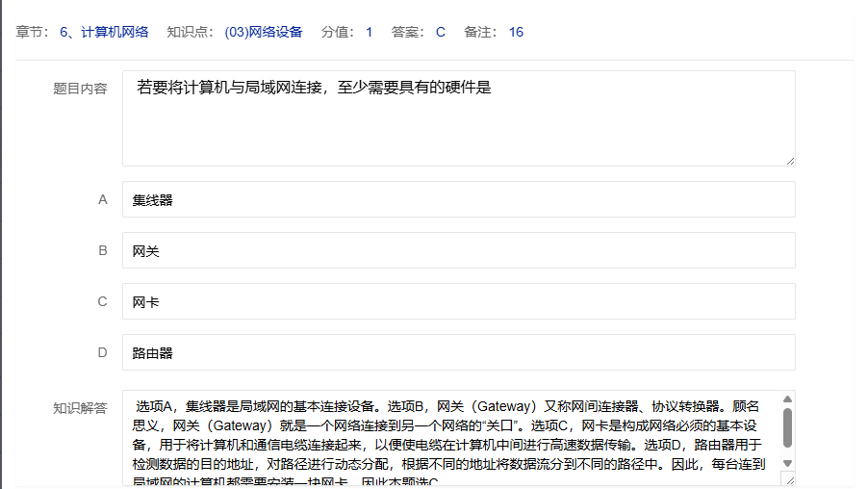Click option D field containing 路由器
Viewport: 868px width, 489px height.
(x=458, y=352)
